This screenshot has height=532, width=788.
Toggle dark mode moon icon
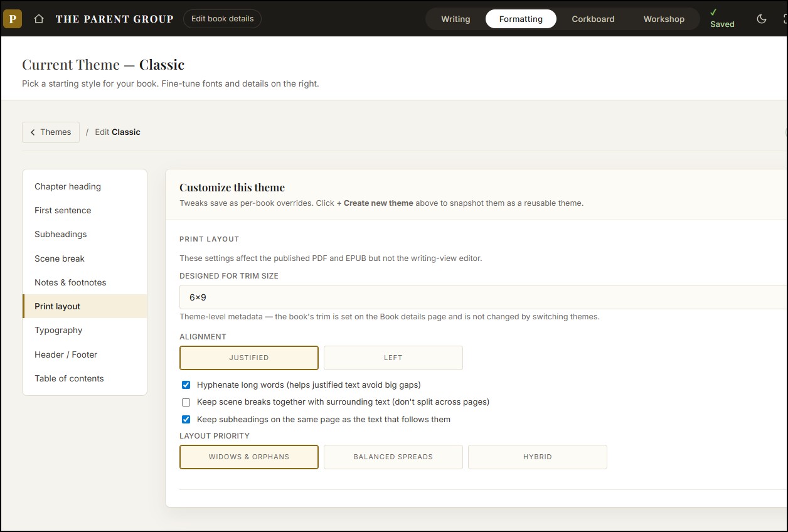762,19
